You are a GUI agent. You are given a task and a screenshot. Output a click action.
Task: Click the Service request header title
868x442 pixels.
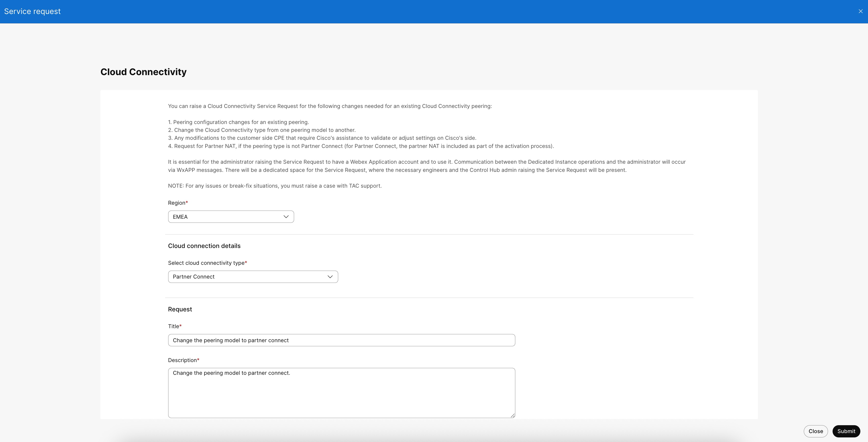[32, 11]
